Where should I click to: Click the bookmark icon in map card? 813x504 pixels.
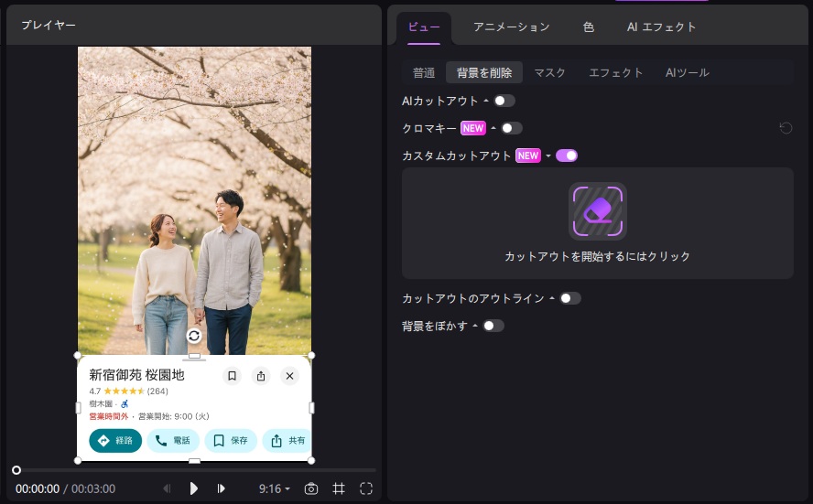[232, 376]
